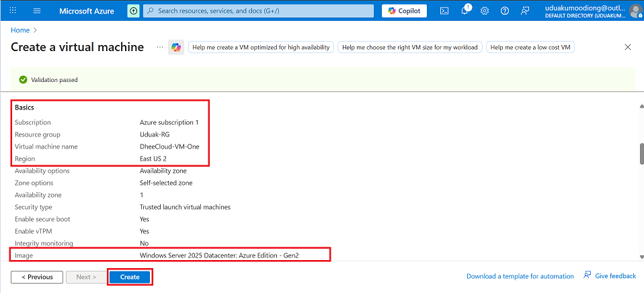Click the Basics section heading
Viewport: 644px width, 293px height.
click(x=24, y=108)
